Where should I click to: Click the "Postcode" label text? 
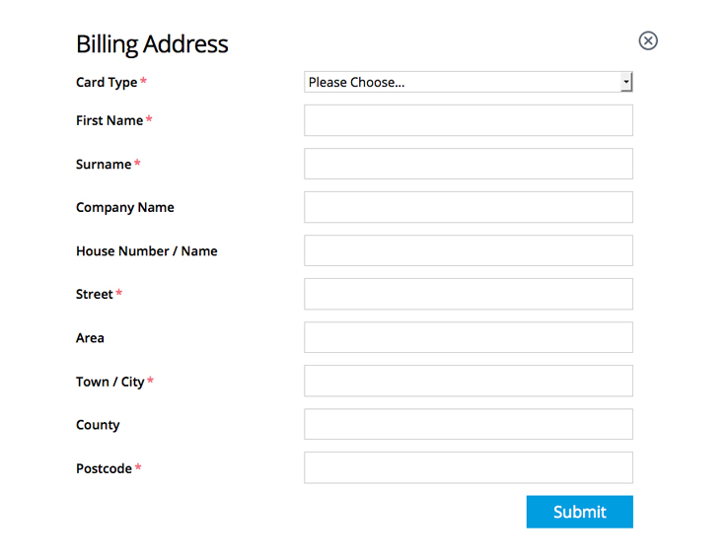(104, 468)
